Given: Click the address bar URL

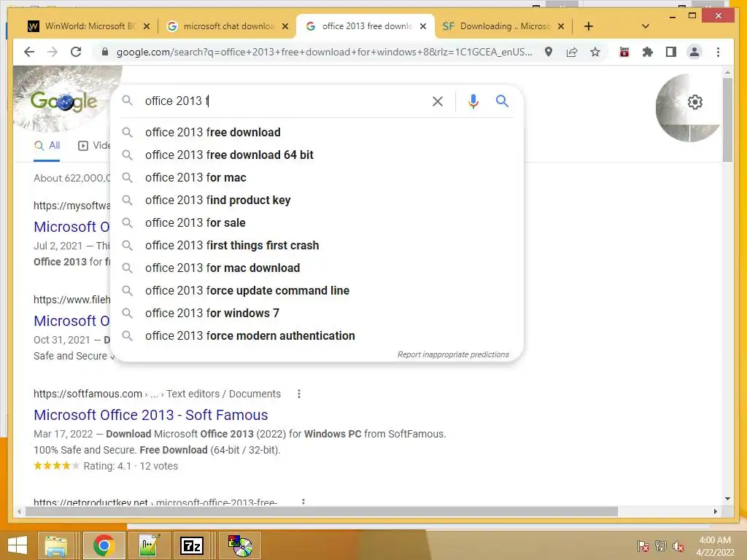Looking at the screenshot, I should (324, 52).
